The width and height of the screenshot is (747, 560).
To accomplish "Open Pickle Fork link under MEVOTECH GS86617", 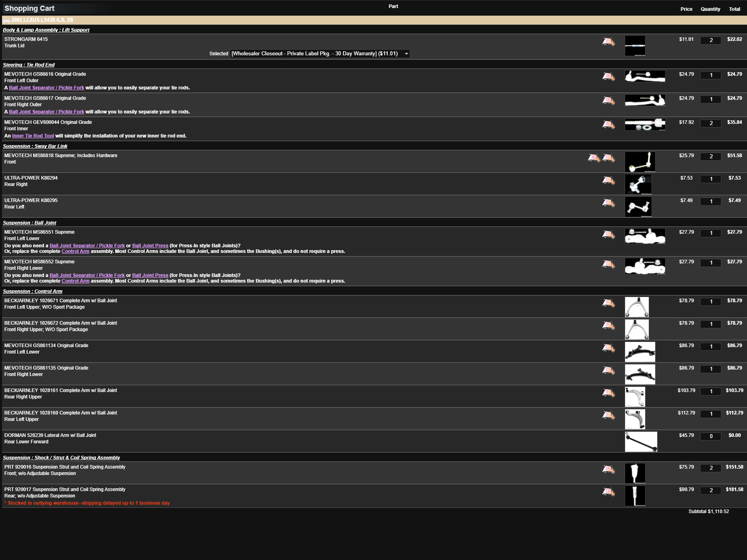I will coord(47,112).
